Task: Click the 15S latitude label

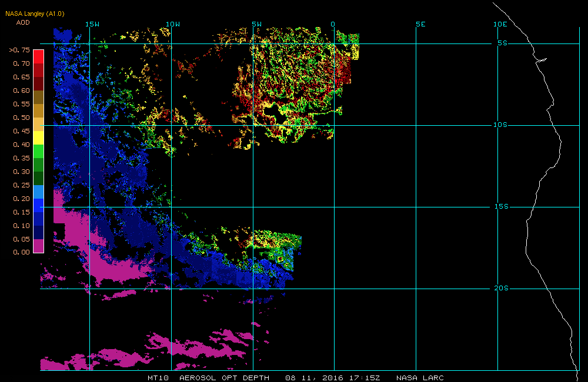Action: coord(502,206)
